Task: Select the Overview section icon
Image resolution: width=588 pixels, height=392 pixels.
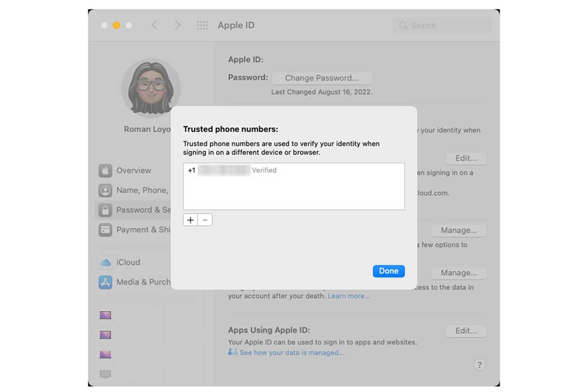Action: point(105,171)
